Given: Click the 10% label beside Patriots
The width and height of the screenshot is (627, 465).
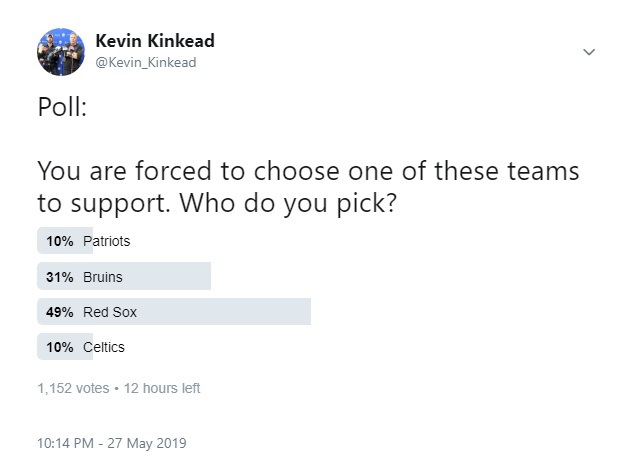Looking at the screenshot, I should pos(59,241).
